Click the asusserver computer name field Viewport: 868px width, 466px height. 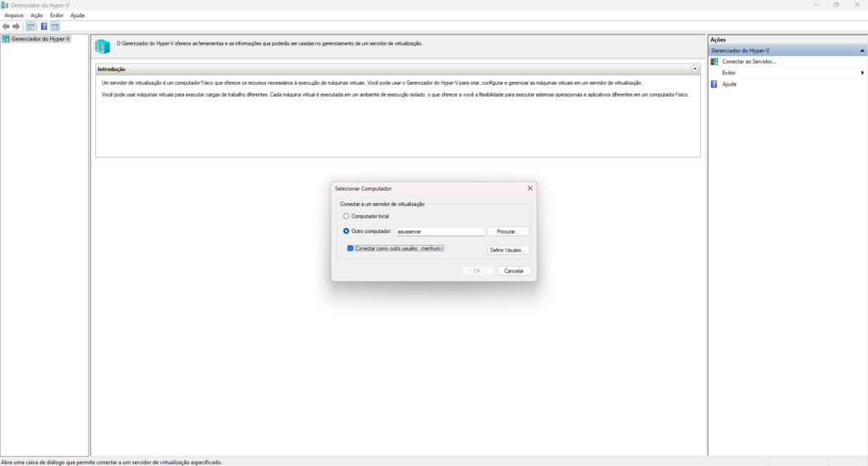coord(440,231)
